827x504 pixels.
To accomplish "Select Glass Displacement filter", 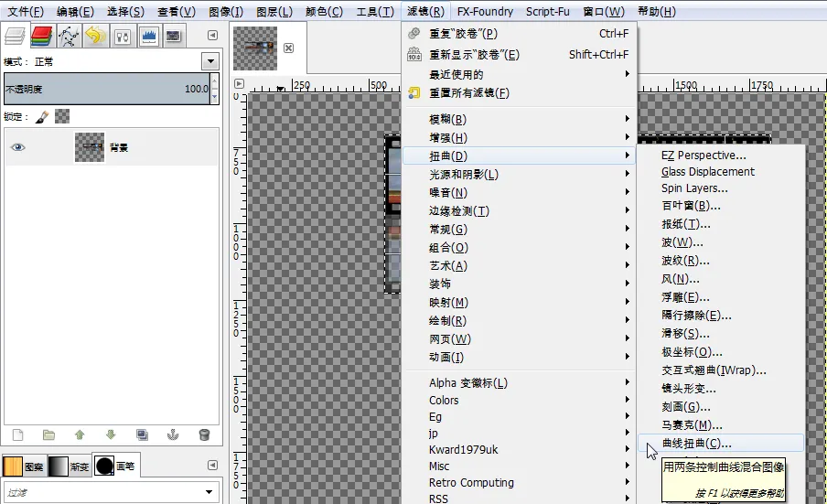I will tap(721, 171).
